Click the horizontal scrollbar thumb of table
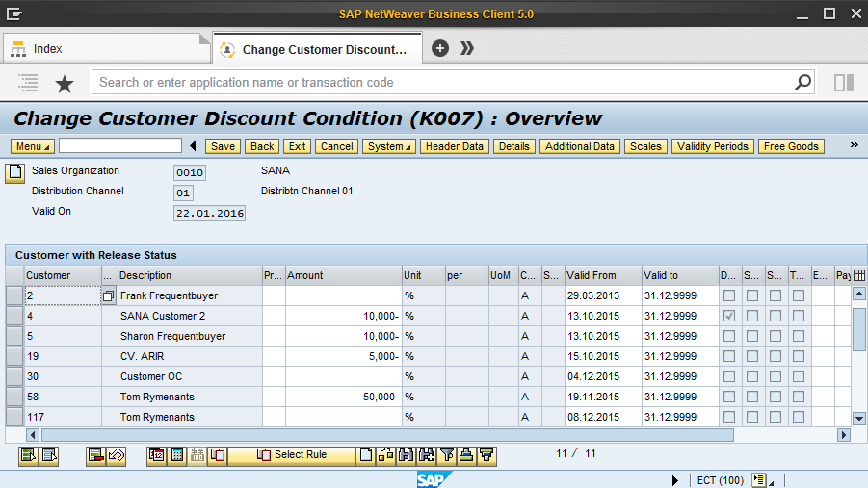Screen dimensions: 868x488 click(387, 435)
